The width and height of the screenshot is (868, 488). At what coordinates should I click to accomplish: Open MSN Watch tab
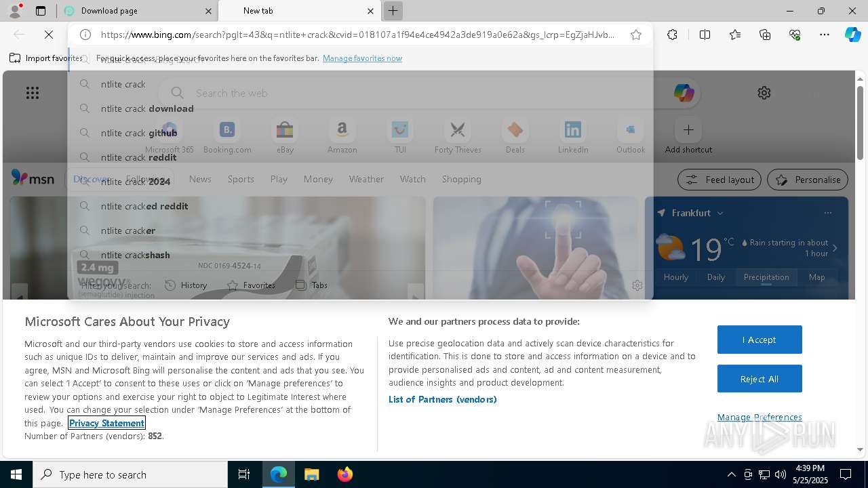[x=413, y=179]
